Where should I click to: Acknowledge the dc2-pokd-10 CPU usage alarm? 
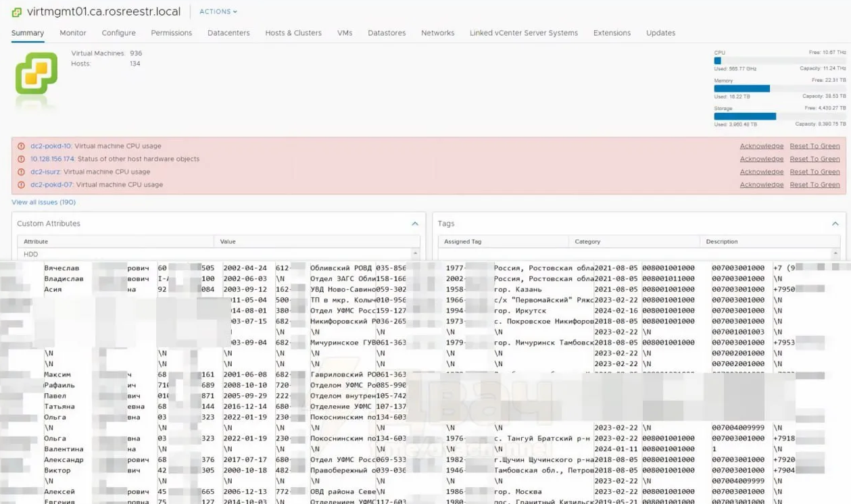tap(761, 146)
